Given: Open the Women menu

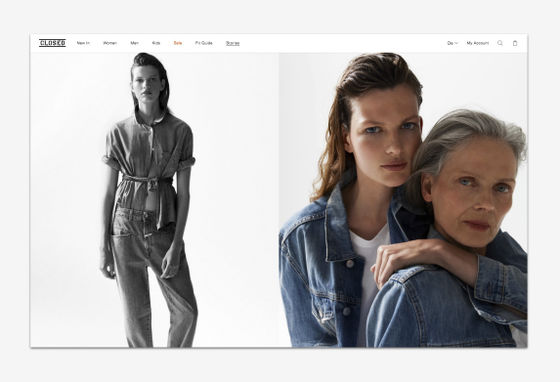Looking at the screenshot, I should click(x=110, y=43).
